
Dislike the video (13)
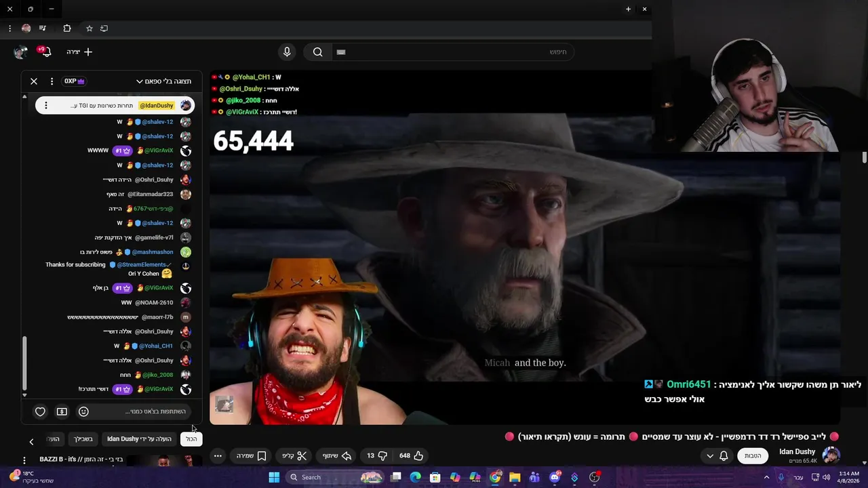pyautogui.click(x=377, y=455)
